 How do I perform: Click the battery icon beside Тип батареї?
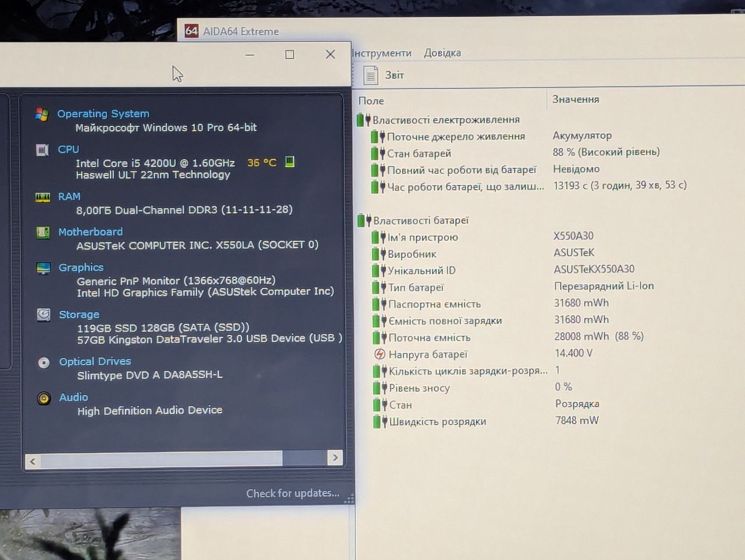379,287
